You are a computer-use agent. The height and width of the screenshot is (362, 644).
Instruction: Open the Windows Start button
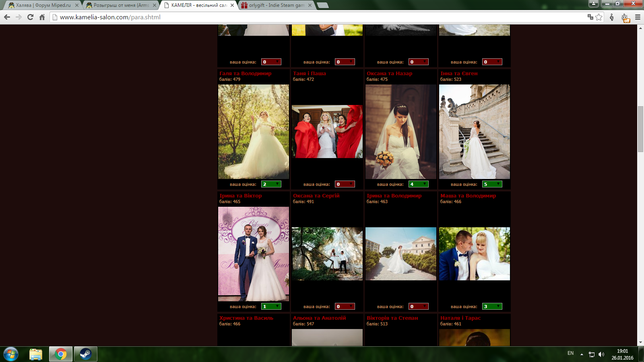pos(11,354)
